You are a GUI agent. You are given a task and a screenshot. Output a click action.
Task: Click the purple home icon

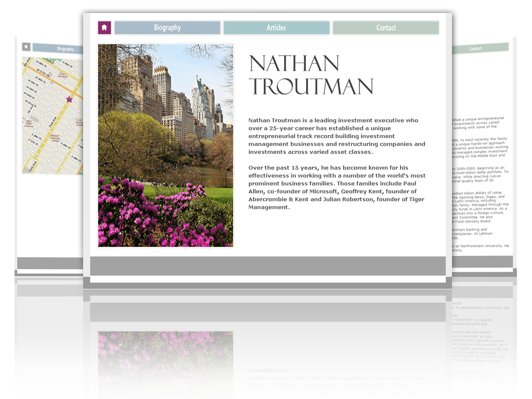pos(104,28)
